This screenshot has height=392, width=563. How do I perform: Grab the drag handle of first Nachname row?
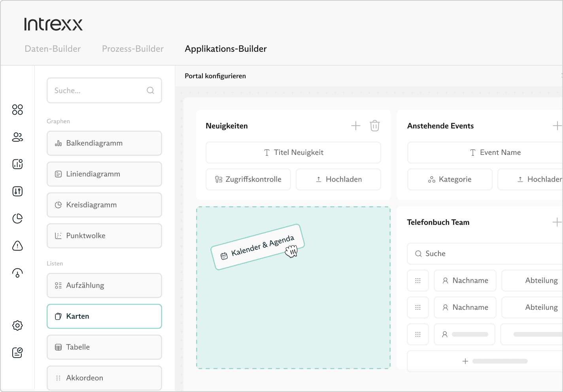point(418,281)
